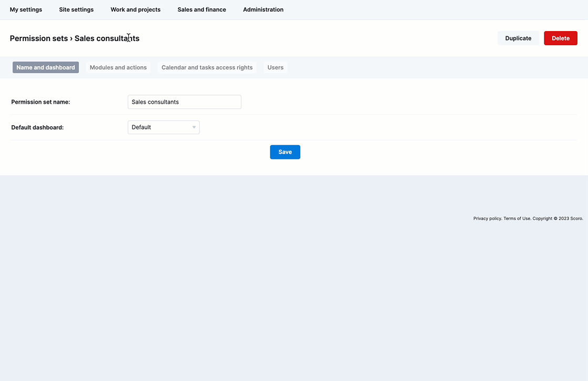This screenshot has height=381, width=588.
Task: Click the 'Permission set name:' label
Action: click(40, 102)
